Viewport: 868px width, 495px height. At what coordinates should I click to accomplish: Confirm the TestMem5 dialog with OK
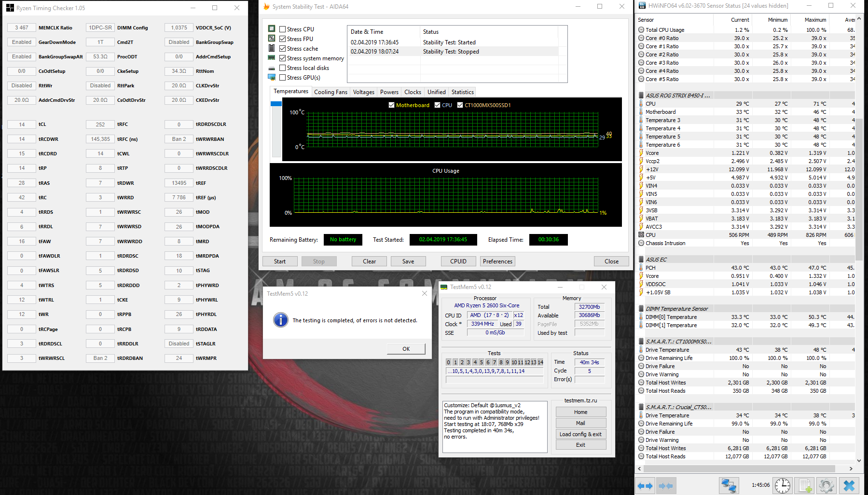pos(406,349)
